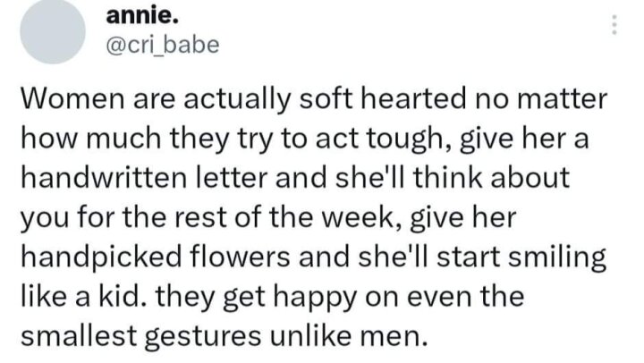
Task: Click the word letter in tweet
Action: point(232,178)
